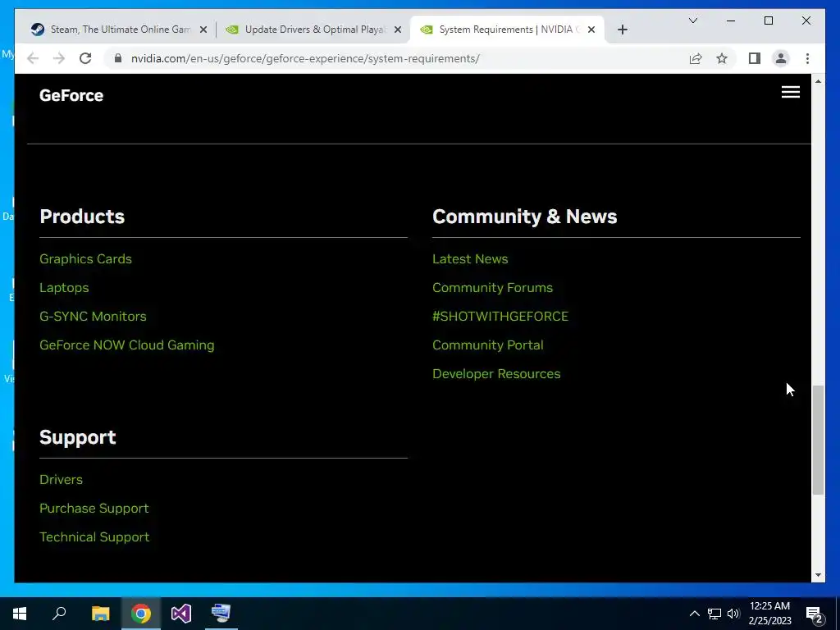
Task: Open the notification center
Action: tap(815, 614)
